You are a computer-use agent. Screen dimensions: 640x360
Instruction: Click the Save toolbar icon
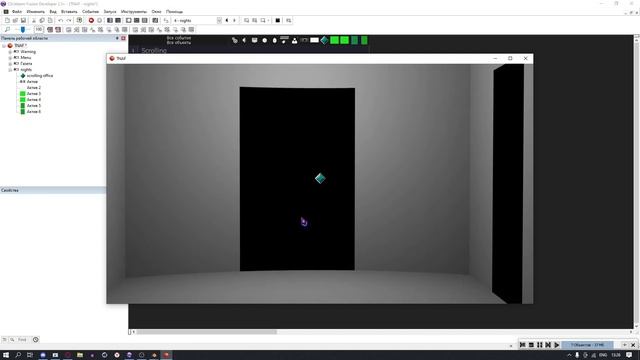pyautogui.click(x=23, y=20)
